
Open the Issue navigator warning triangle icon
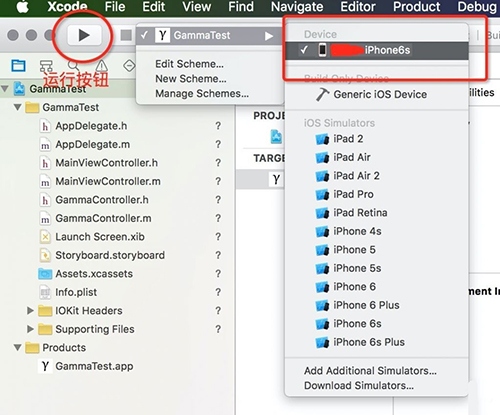coord(101,66)
